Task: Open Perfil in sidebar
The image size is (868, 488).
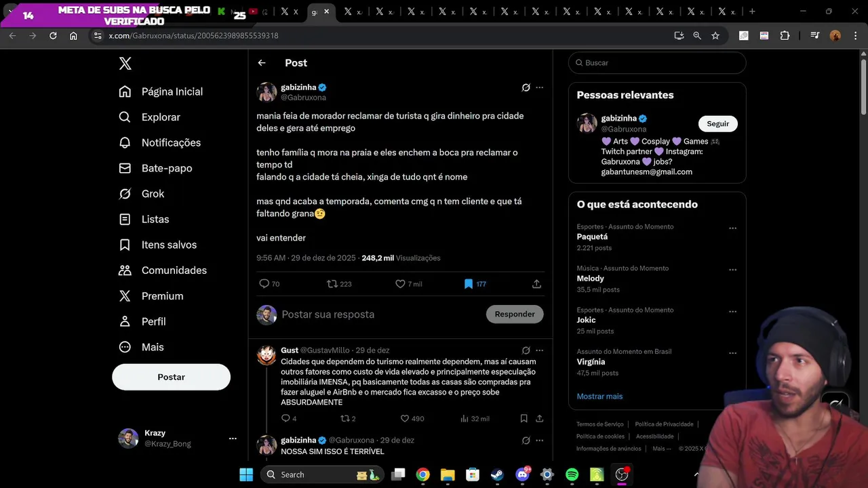Action: (142, 321)
